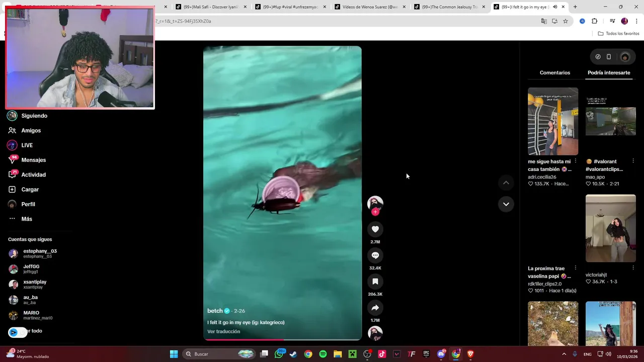Click the Buscar taskbar search box
Screen dimensions: 644x362
[219, 354]
